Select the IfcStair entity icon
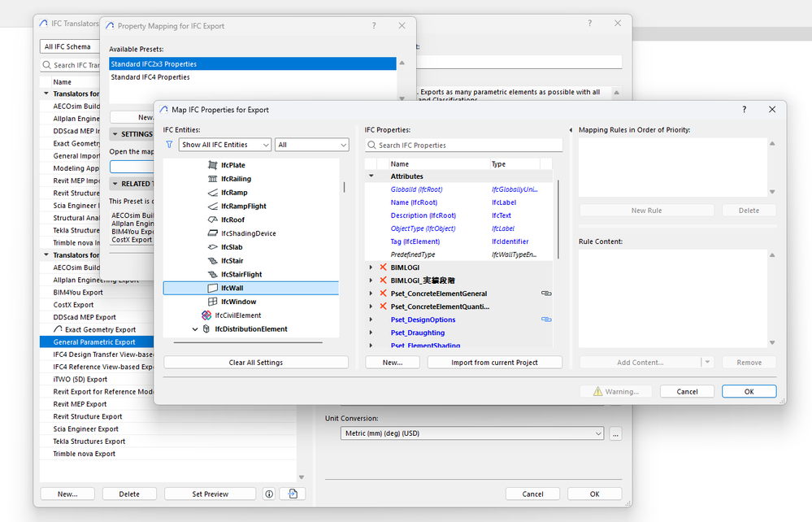This screenshot has height=522, width=812. pyautogui.click(x=212, y=260)
